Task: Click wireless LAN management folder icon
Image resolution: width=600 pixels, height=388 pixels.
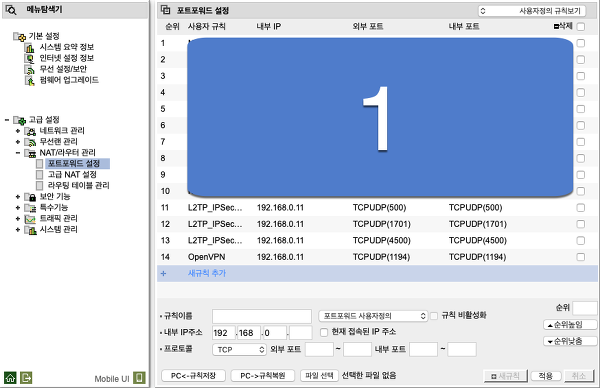Action: point(30,142)
